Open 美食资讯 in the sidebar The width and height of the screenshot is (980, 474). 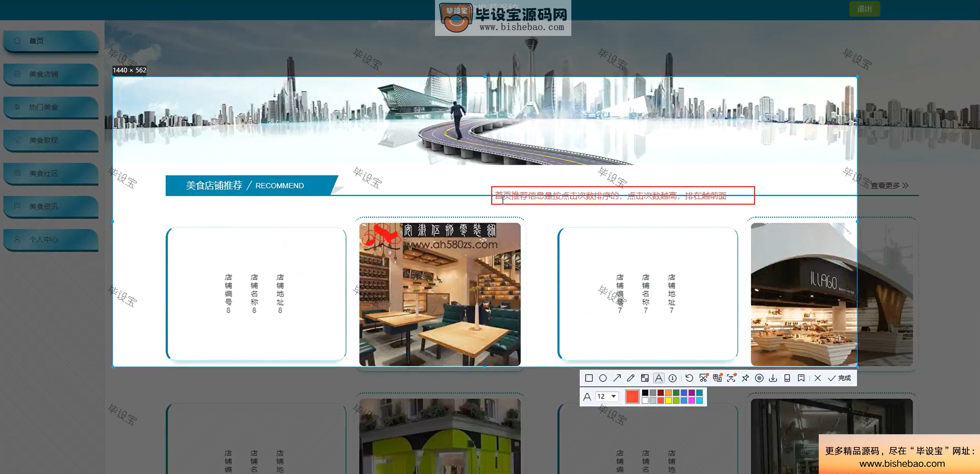(x=51, y=206)
